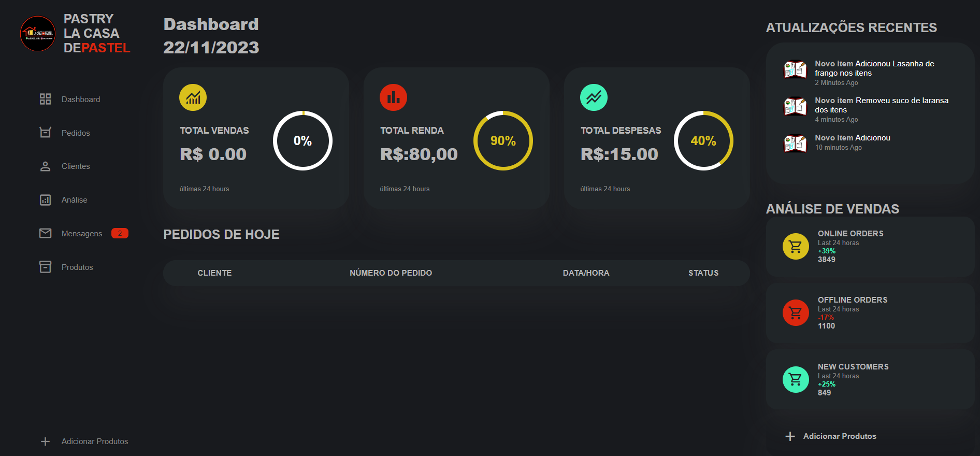The height and width of the screenshot is (456, 980).
Task: Click the 22/11/2023 date heading
Action: coord(211,48)
